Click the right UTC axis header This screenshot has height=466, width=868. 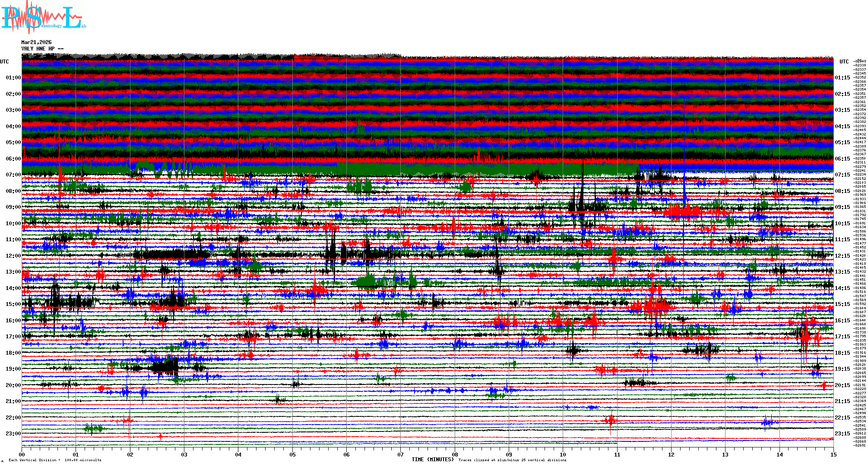coord(844,62)
